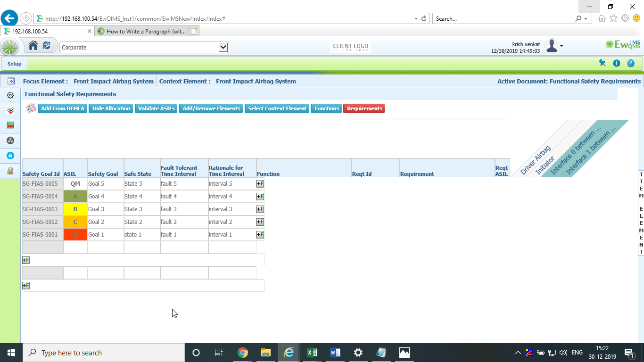Image resolution: width=644 pixels, height=362 pixels.
Task: Expand the left sidebar panel arrow icon
Action: click(10, 81)
